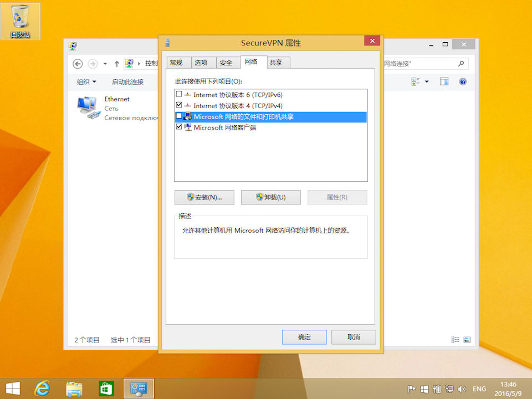The width and height of the screenshot is (532, 399).
Task: Select Microsoft 网络的文件和打印机共享 row text
Action: click(x=244, y=117)
